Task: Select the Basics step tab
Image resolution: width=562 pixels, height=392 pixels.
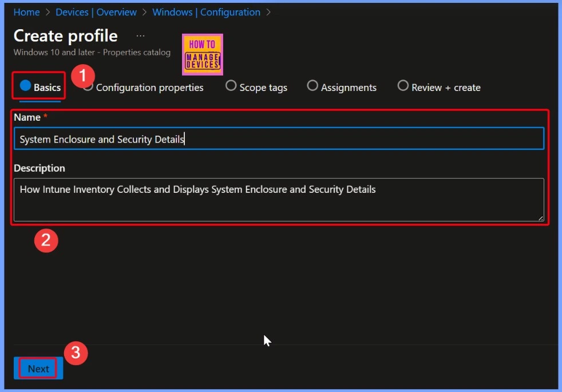Action: (40, 87)
